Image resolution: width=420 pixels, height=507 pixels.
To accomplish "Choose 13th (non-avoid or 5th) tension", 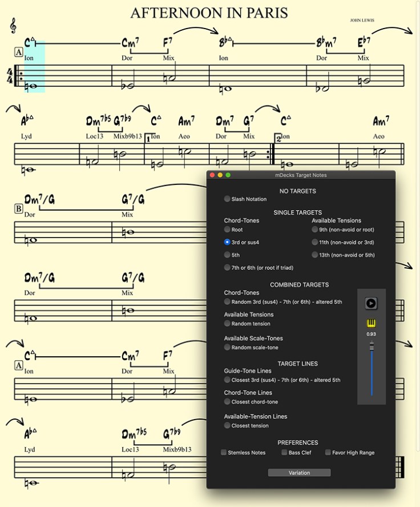I will (315, 255).
